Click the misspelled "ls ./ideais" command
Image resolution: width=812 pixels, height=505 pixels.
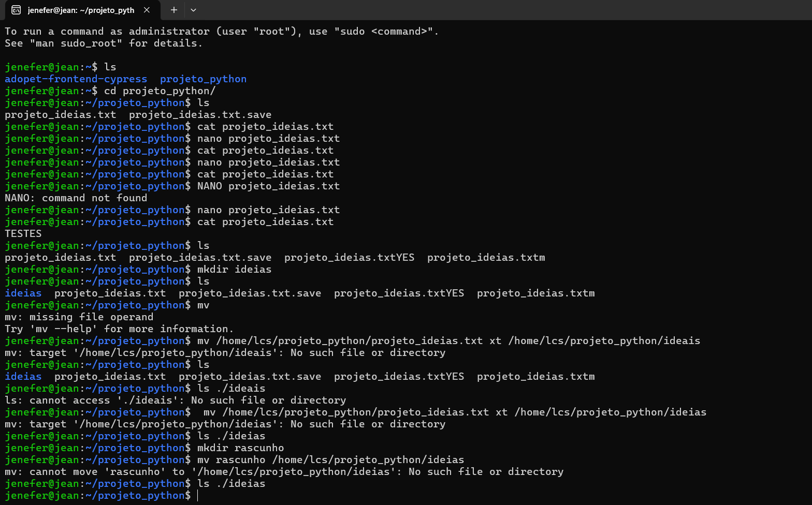[x=231, y=389]
